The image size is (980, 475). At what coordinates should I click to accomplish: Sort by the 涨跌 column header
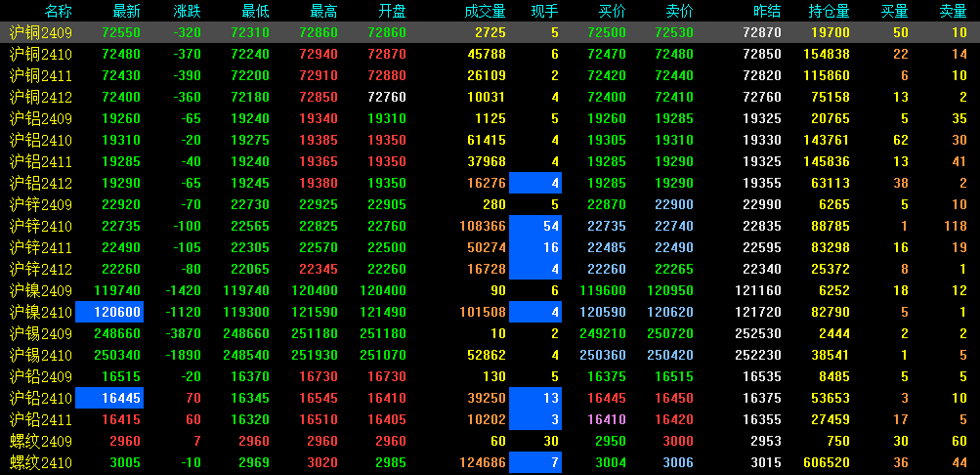pyautogui.click(x=188, y=11)
